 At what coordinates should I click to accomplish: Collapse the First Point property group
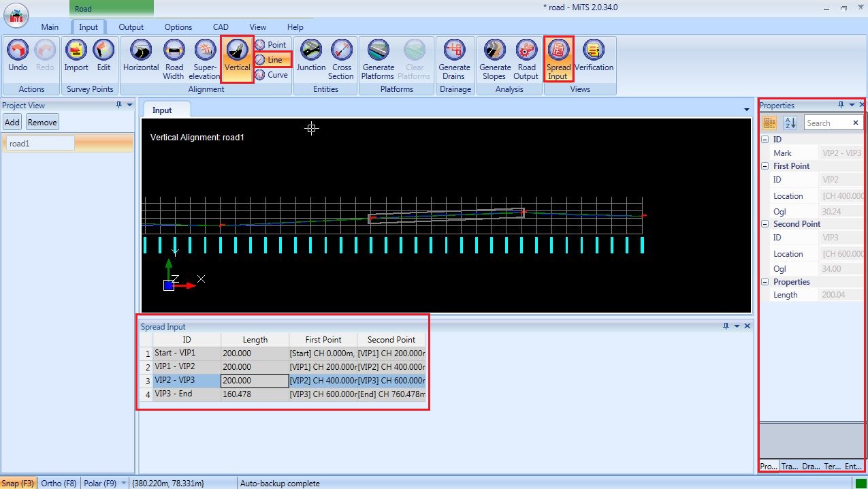(765, 166)
